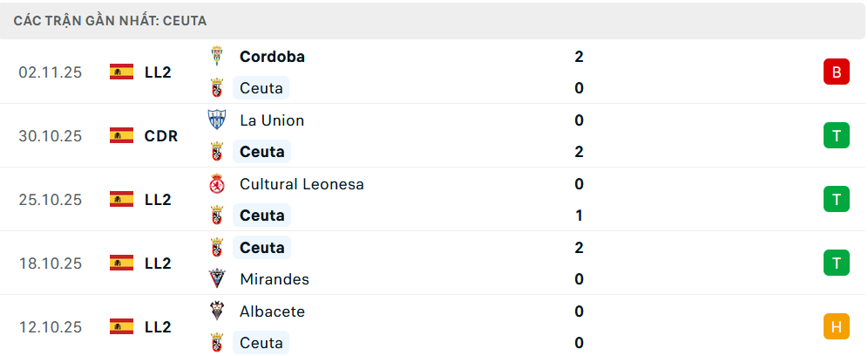Viewport: 868px width, 356px height.
Task: Open the Cordoba team link
Action: click(272, 57)
